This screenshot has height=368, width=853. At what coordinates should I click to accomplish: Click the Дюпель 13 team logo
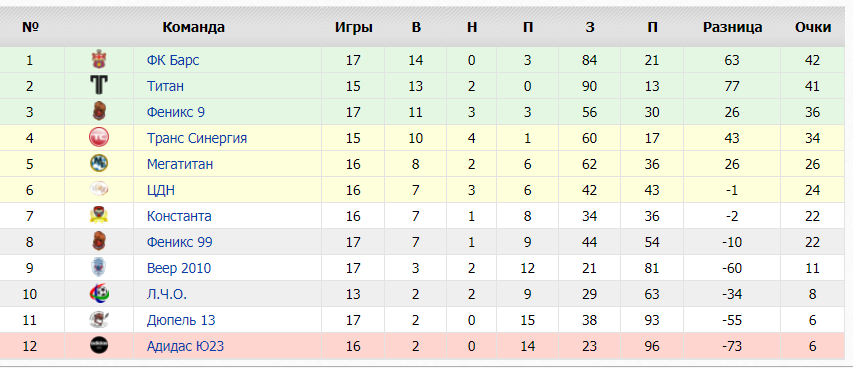(x=98, y=320)
